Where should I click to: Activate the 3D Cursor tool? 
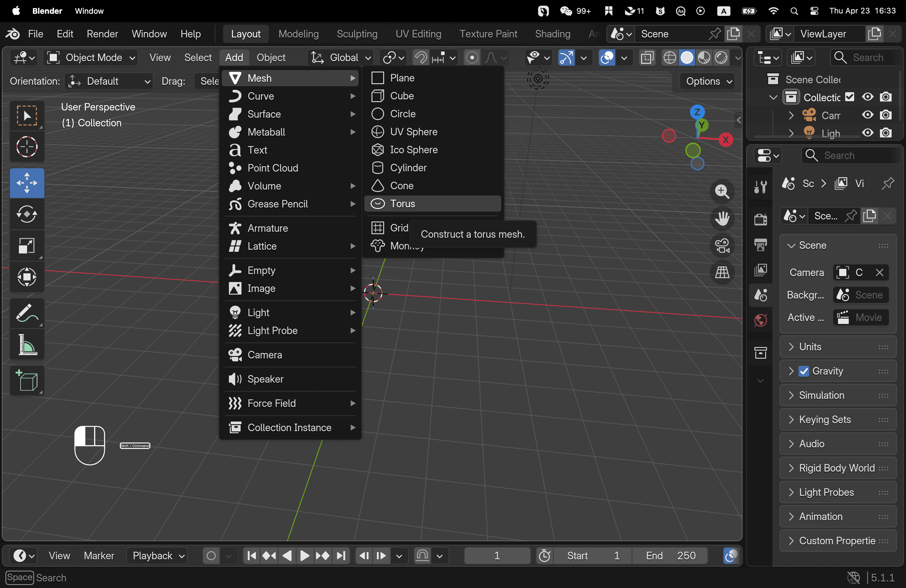[x=27, y=146]
